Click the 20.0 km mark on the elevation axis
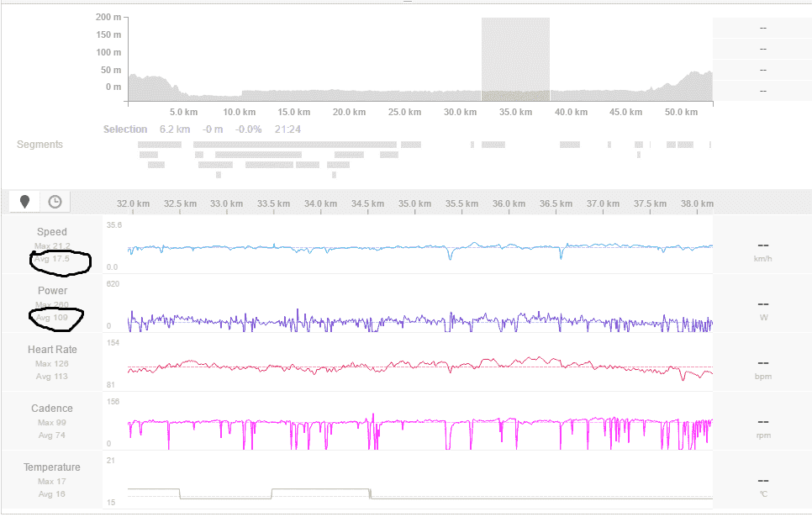The width and height of the screenshot is (812, 517). [348, 112]
